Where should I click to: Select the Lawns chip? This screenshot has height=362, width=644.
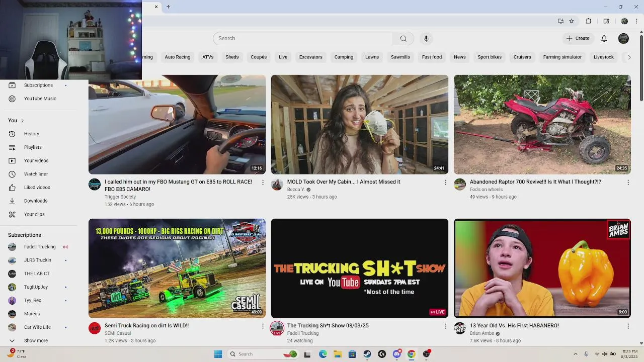click(372, 57)
